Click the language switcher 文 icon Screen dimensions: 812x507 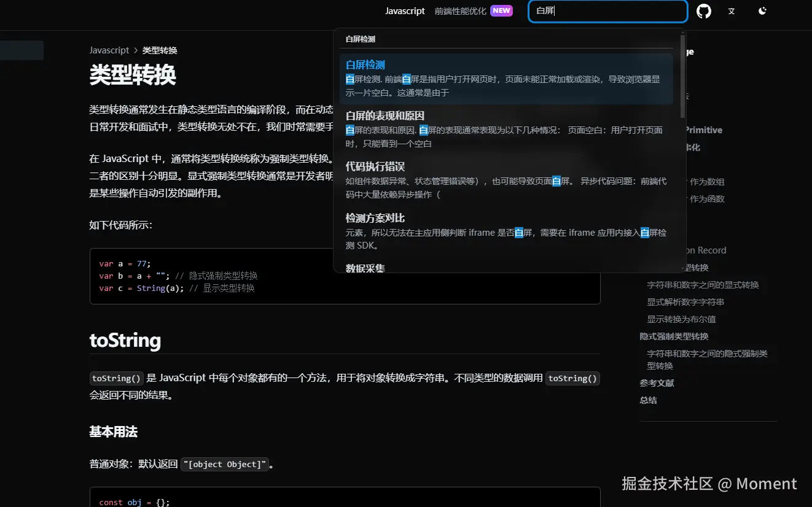[731, 11]
